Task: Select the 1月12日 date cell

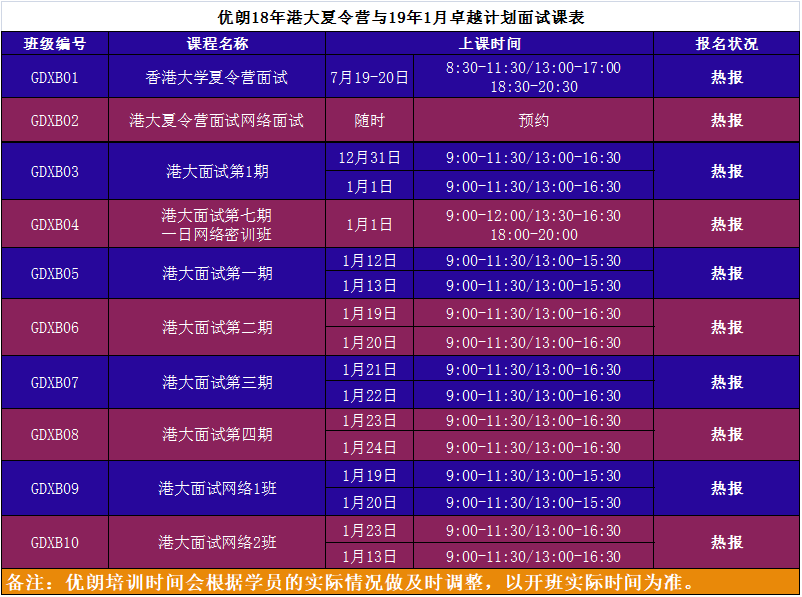Action: pos(369,260)
